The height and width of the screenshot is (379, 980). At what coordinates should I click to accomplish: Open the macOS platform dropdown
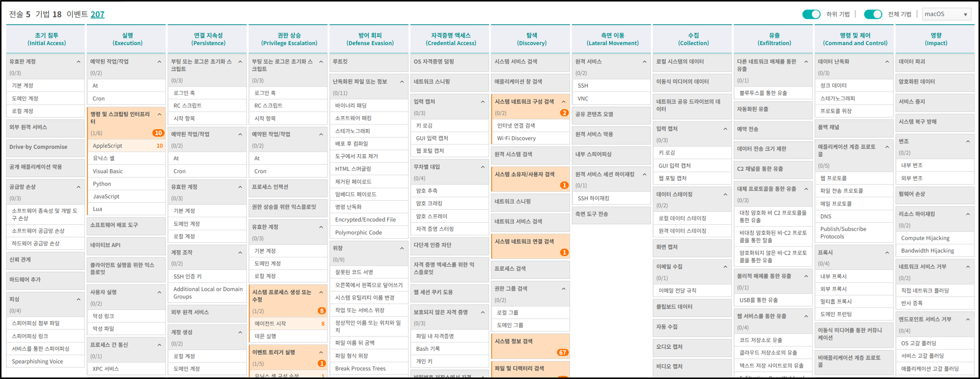(x=946, y=14)
